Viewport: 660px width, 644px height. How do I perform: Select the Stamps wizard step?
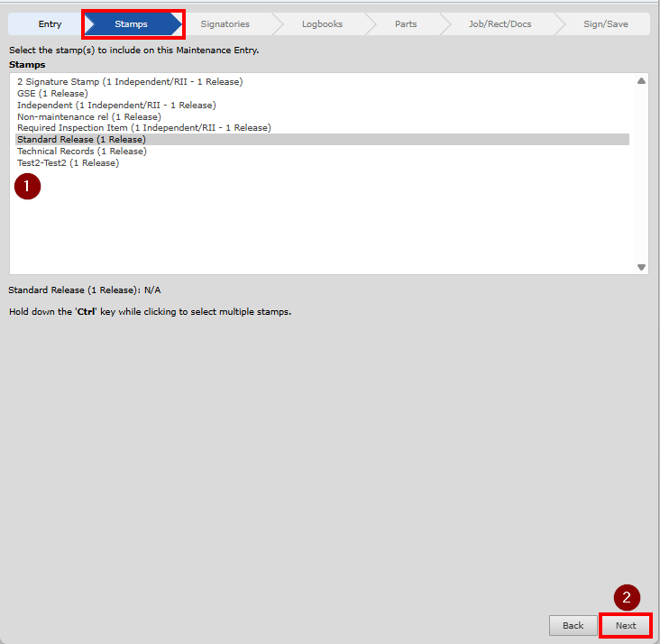click(x=132, y=24)
